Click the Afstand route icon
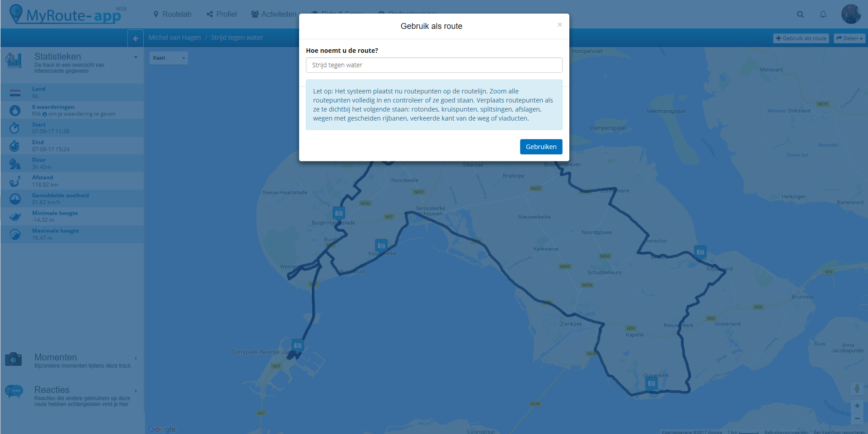Viewport: 868px width, 434px height. [15, 181]
